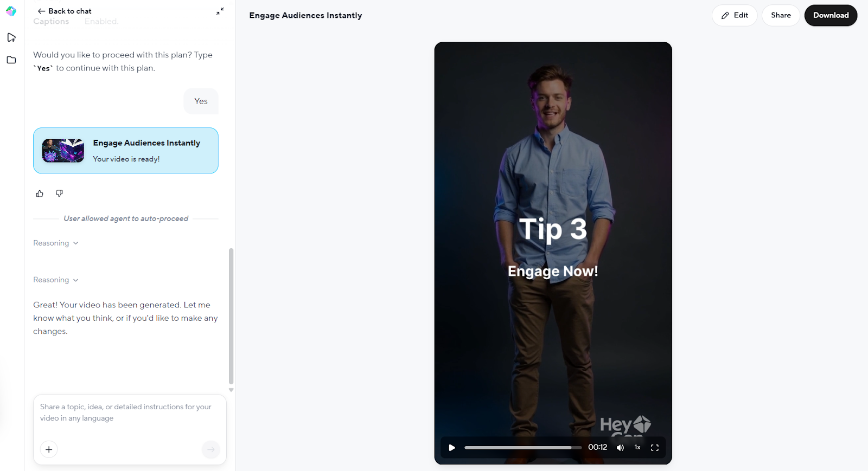The width and height of the screenshot is (868, 471).
Task: Open the Engage Audiences Instantly video card
Action: [x=126, y=151]
